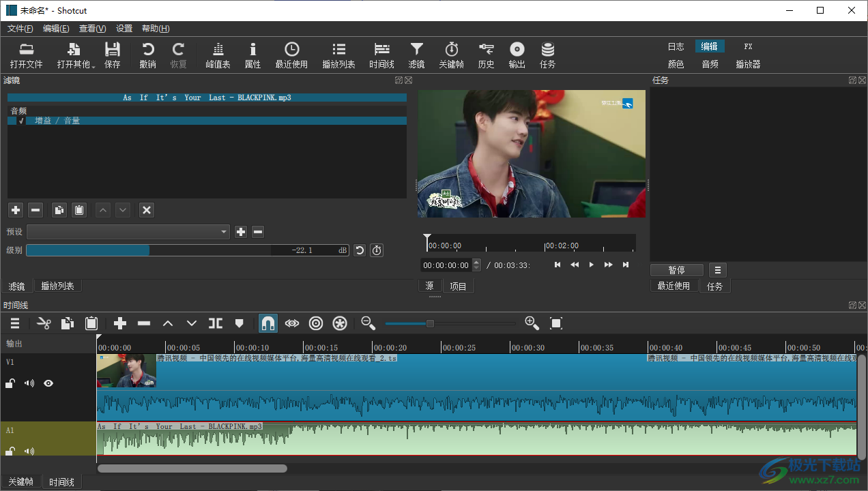This screenshot has width=868, height=491.
Task: Switch to the Source player tab
Action: pyautogui.click(x=429, y=286)
